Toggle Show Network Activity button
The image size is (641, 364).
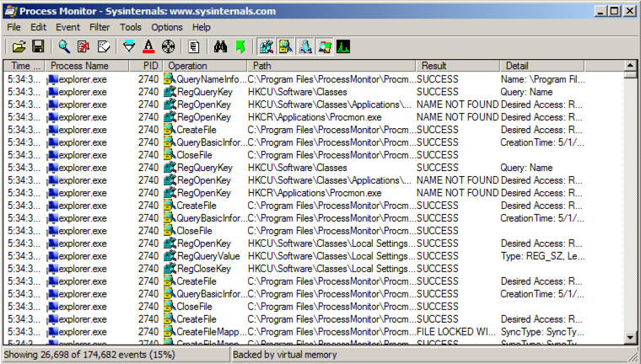(305, 46)
